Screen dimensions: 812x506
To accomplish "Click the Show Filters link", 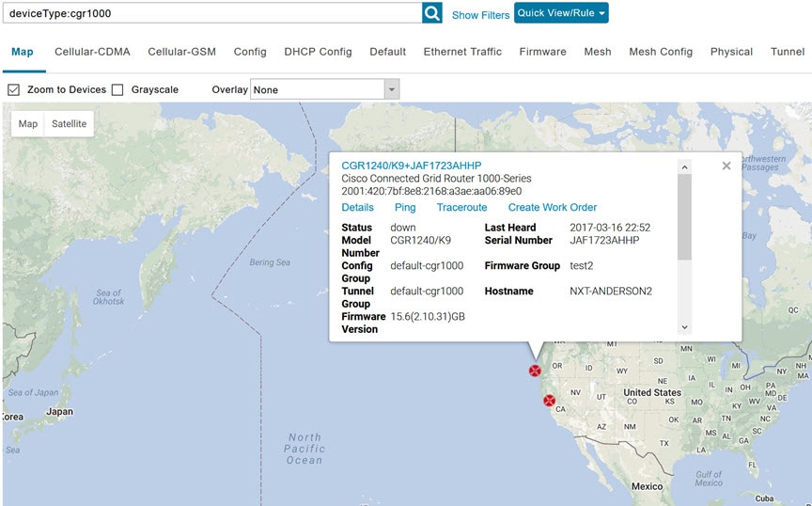I will 480,15.
